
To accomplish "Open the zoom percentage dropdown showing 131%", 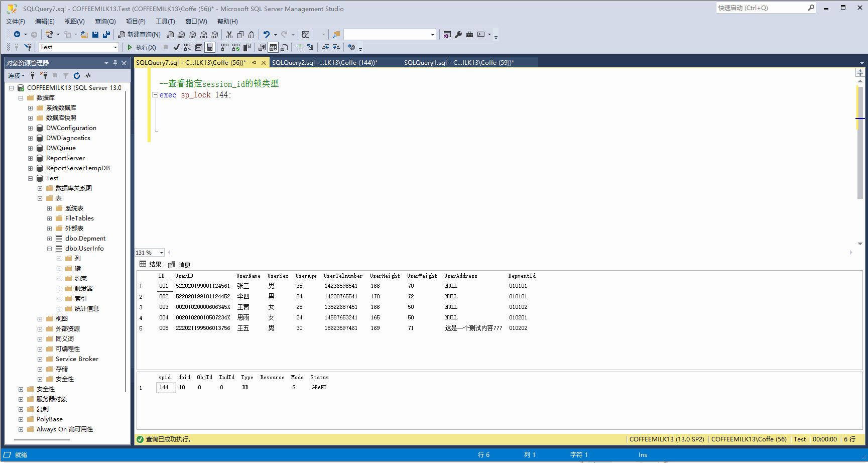I will [x=149, y=252].
